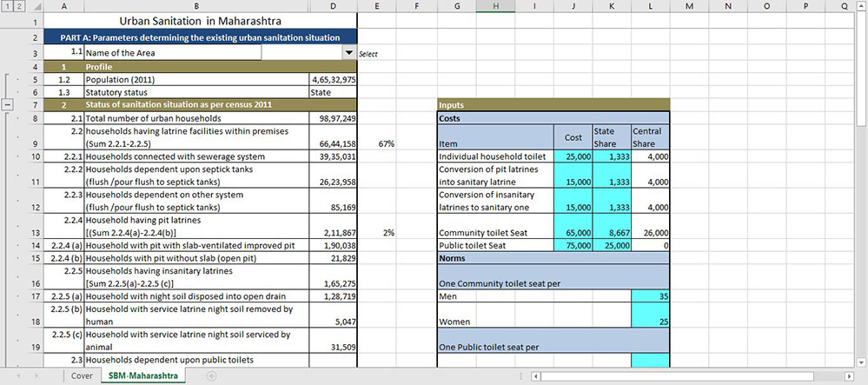This screenshot has height=385, width=868.
Task: Select column L header
Action: tap(651, 6)
